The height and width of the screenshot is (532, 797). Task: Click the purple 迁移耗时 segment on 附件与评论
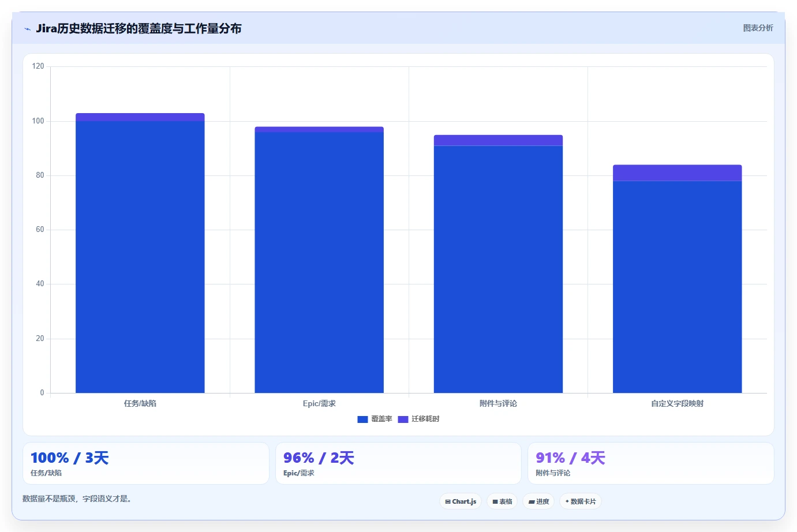(x=498, y=140)
